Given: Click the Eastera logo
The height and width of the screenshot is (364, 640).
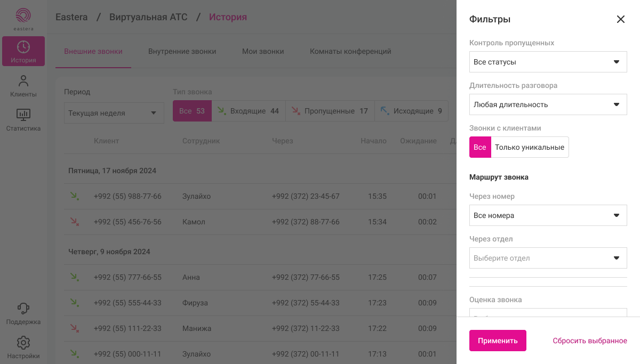Looking at the screenshot, I should pos(23,19).
